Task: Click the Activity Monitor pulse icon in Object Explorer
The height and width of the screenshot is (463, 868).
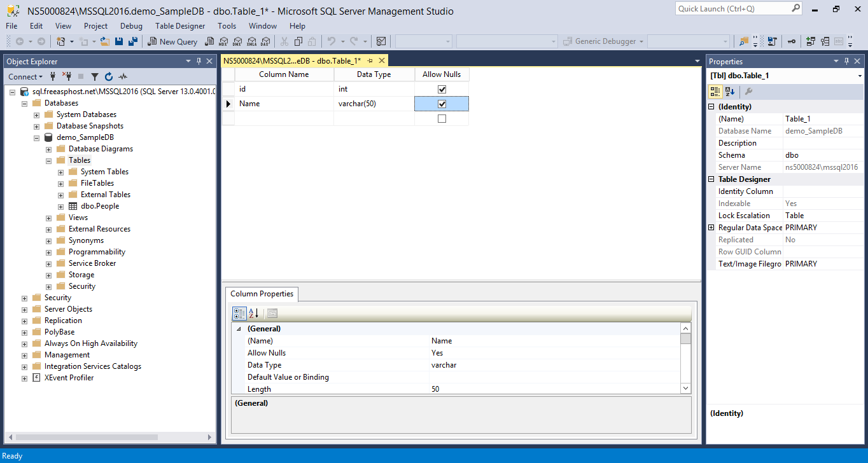Action: (122, 76)
